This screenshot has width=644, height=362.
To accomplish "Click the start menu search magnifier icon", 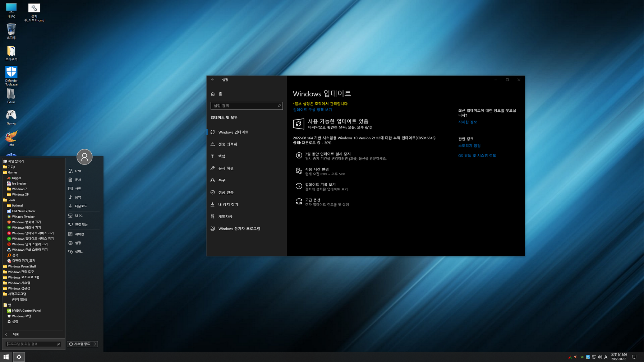I will (x=58, y=344).
